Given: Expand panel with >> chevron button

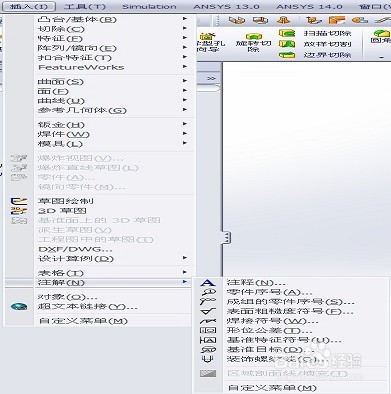Looking at the screenshot, I should [211, 79].
